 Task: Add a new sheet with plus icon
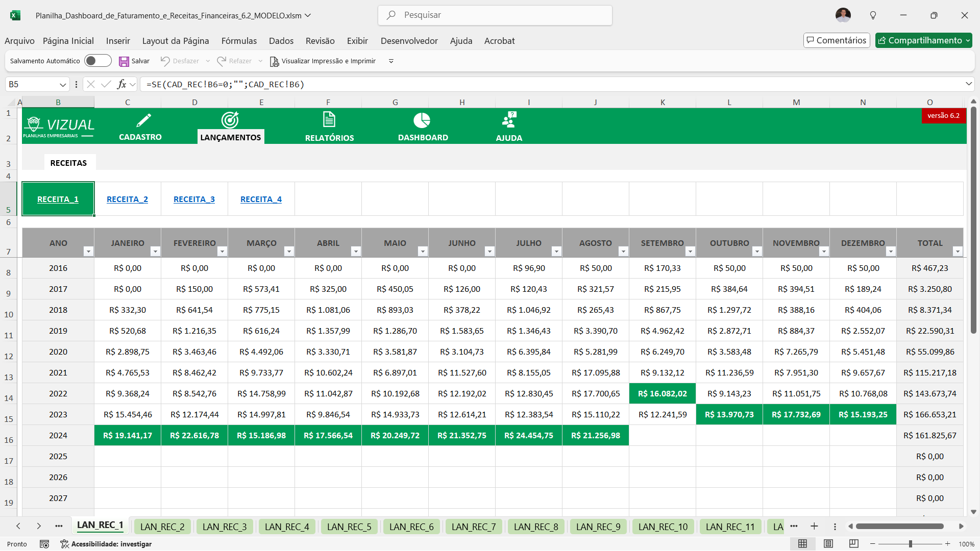point(814,526)
